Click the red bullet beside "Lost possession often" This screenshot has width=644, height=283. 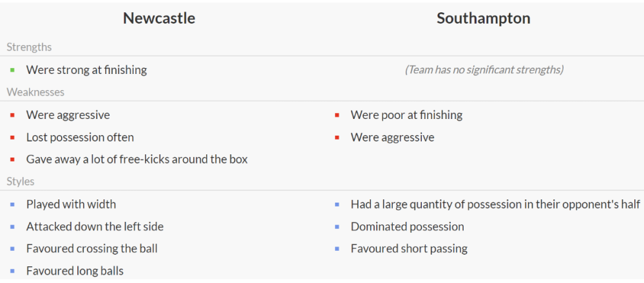pos(12,138)
